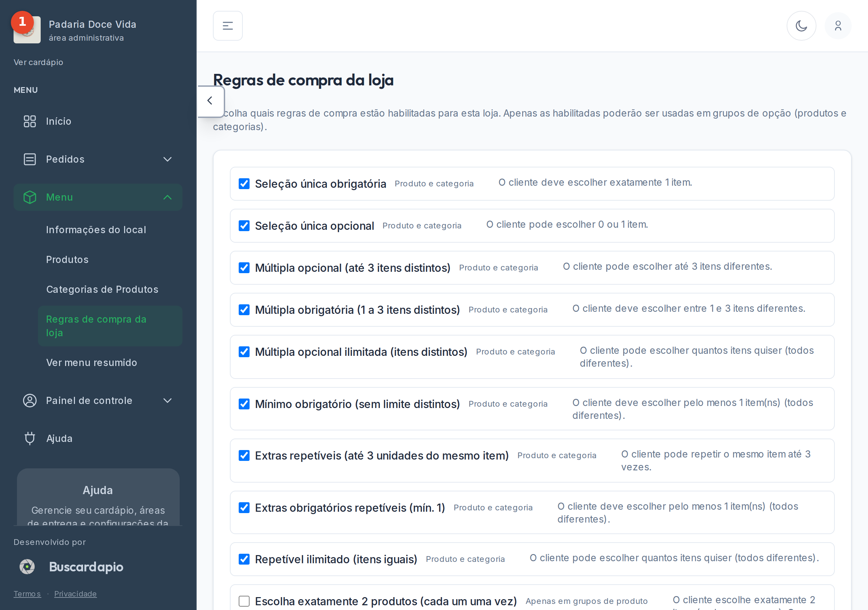
Task: Click 'O cliente pode escolher 0 ou 1 item.'
Action: point(567,224)
